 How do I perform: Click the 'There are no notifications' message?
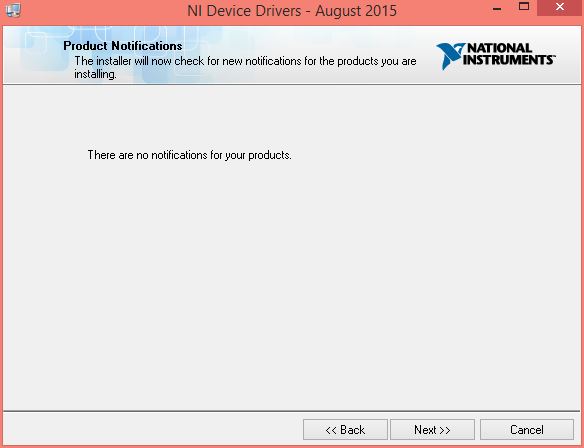coord(189,155)
